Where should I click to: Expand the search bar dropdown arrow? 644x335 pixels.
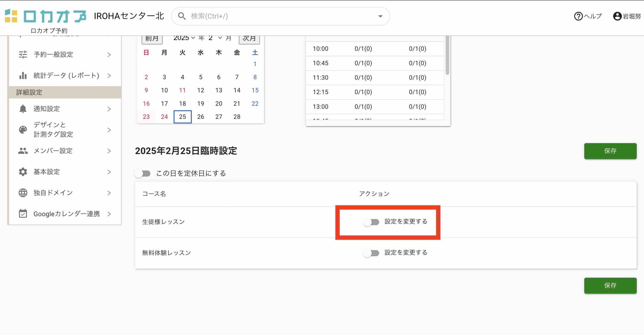tap(380, 16)
